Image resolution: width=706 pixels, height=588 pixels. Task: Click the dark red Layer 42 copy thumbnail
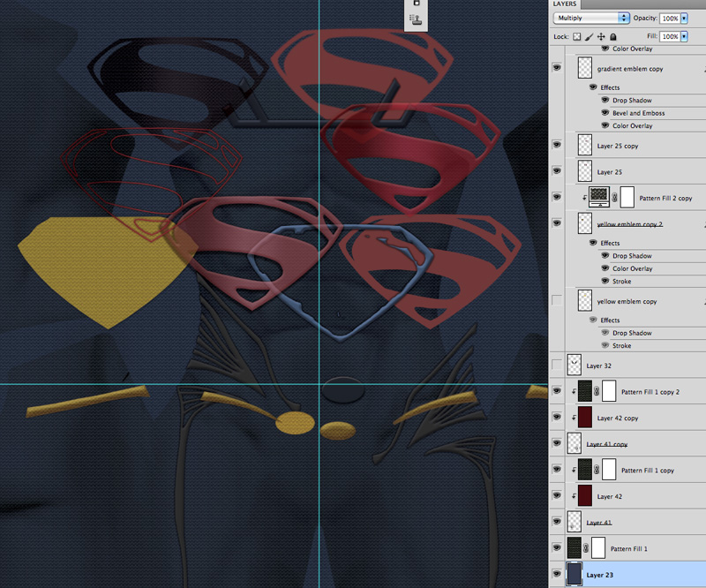(x=585, y=418)
